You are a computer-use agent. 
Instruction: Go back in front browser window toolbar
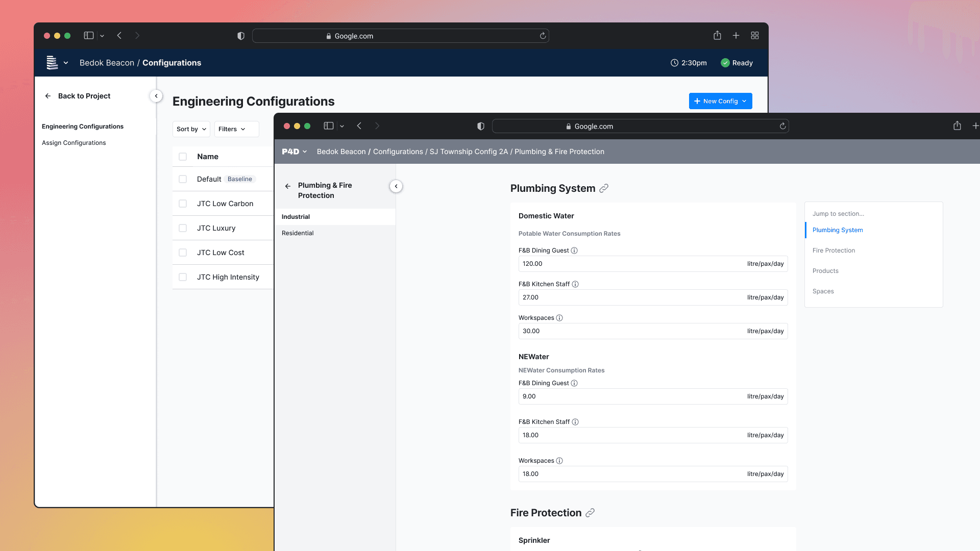[359, 126]
